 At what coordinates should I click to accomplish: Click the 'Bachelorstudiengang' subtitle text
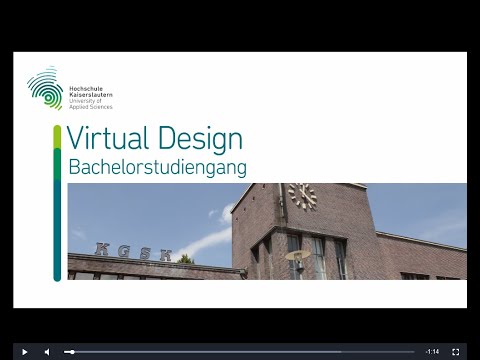[157, 167]
